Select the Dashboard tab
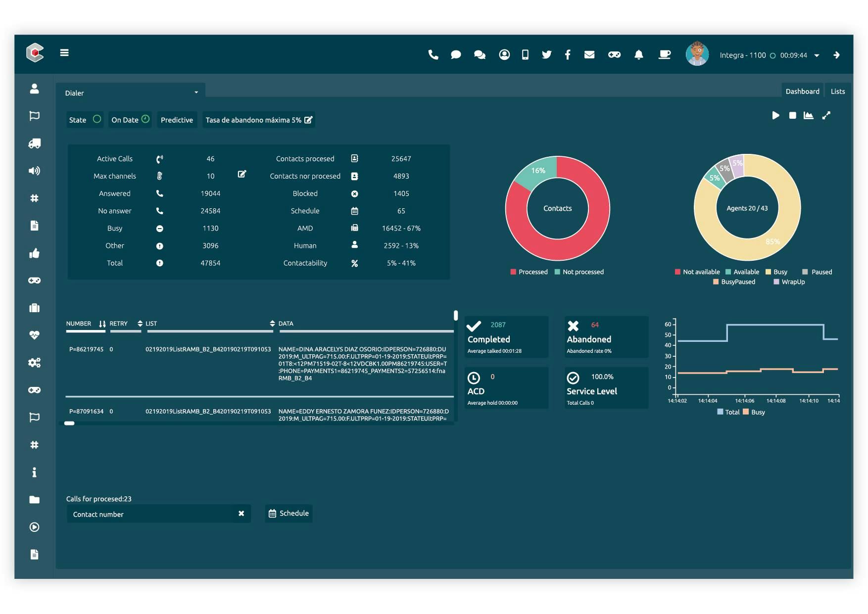 click(802, 91)
